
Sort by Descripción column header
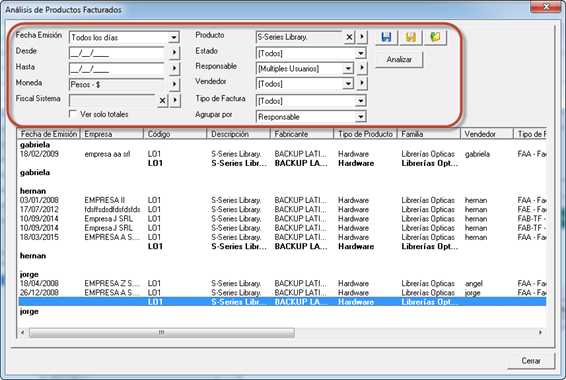[239, 134]
